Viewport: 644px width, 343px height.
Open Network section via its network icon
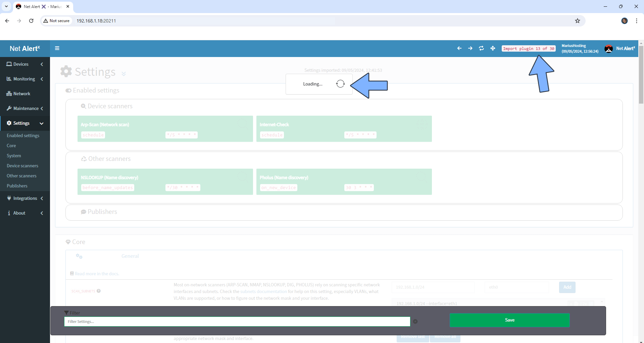pos(9,94)
